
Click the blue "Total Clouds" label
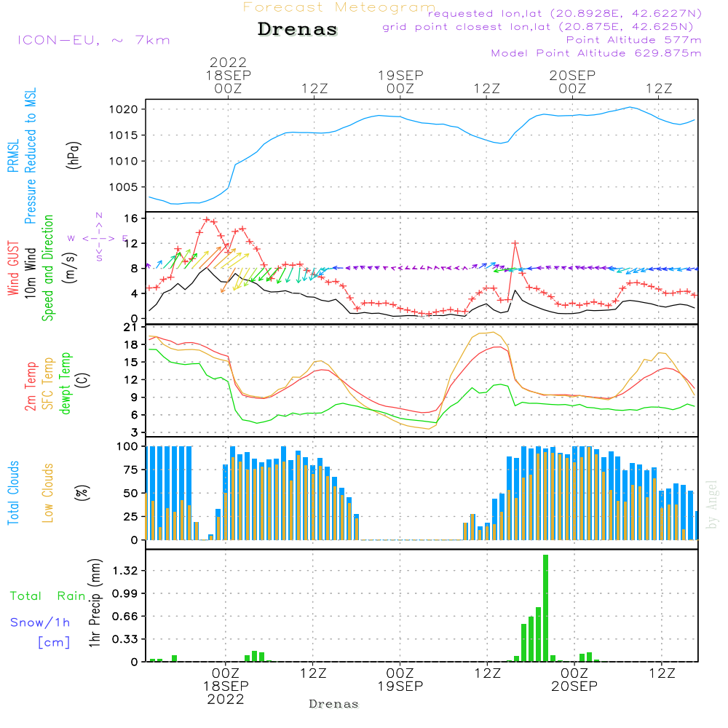pyautogui.click(x=13, y=493)
